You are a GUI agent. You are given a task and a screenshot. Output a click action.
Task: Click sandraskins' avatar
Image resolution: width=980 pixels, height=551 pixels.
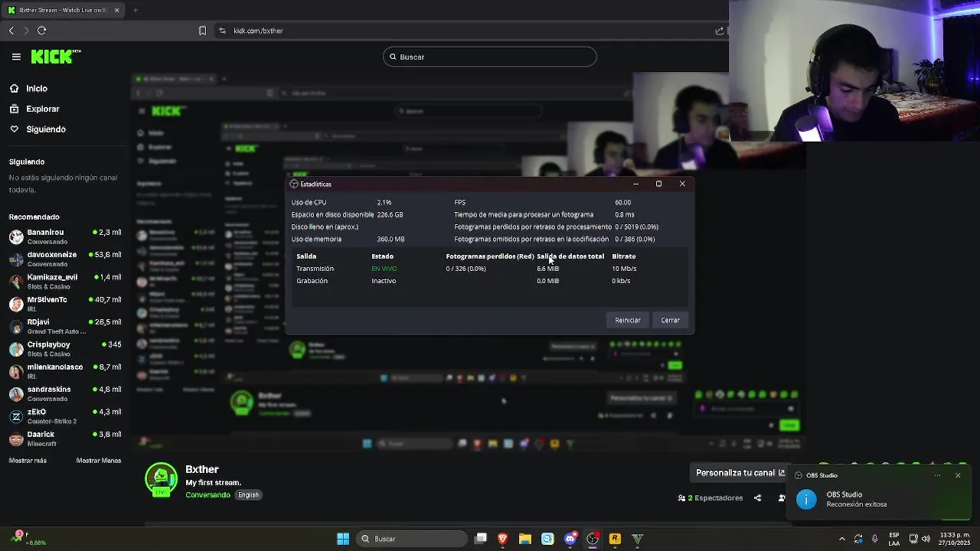16,394
